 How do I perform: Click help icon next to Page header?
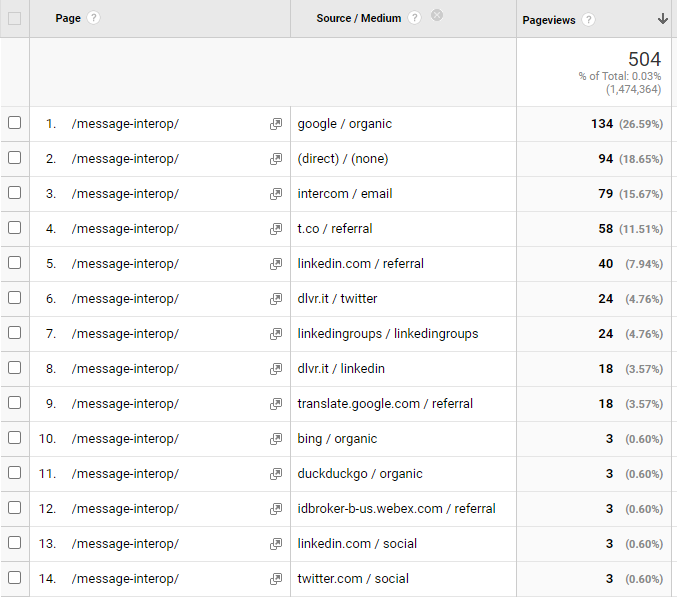click(x=94, y=18)
